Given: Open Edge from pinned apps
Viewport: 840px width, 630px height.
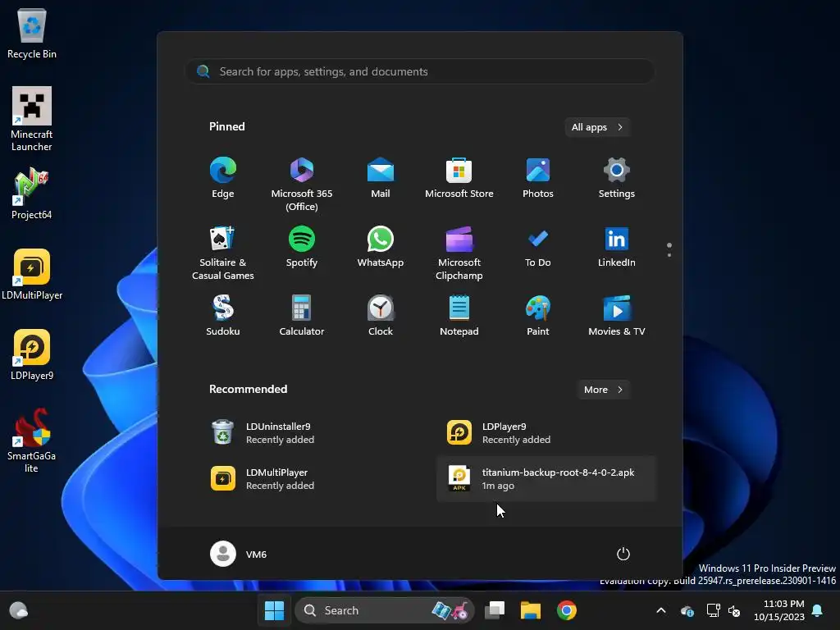Looking at the screenshot, I should [223, 179].
